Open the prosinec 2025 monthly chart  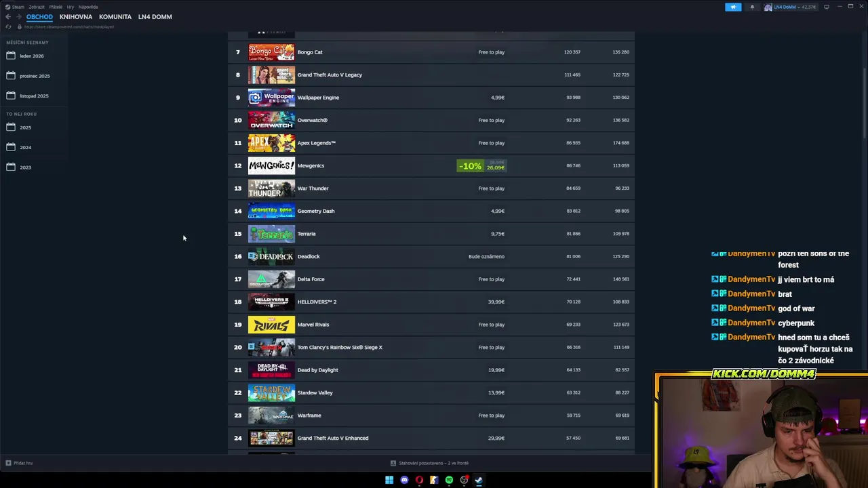click(x=35, y=76)
